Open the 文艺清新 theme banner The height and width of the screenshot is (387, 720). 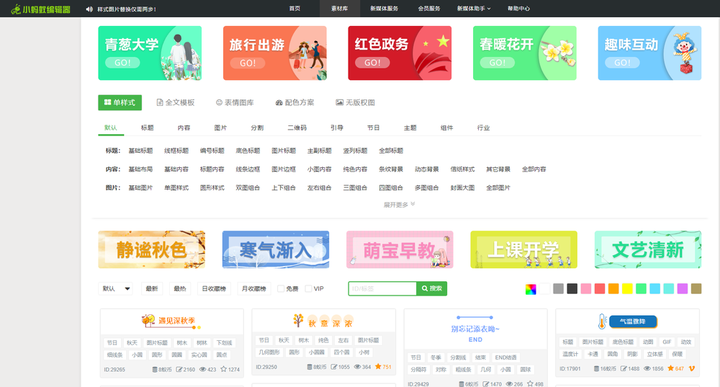pos(648,250)
